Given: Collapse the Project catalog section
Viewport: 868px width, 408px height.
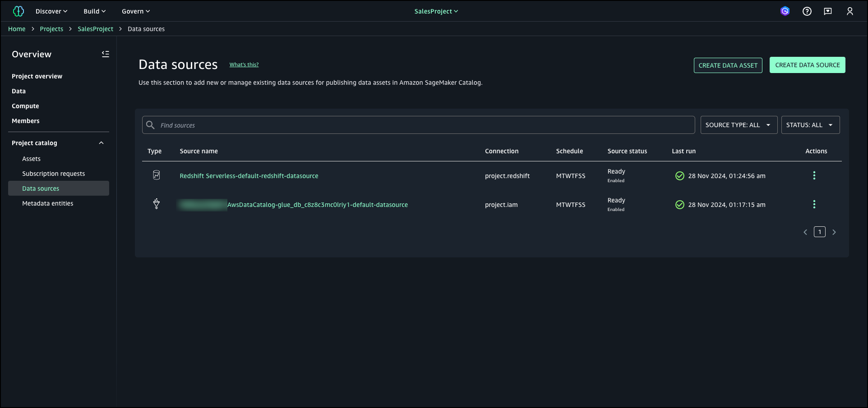Looking at the screenshot, I should (x=102, y=143).
